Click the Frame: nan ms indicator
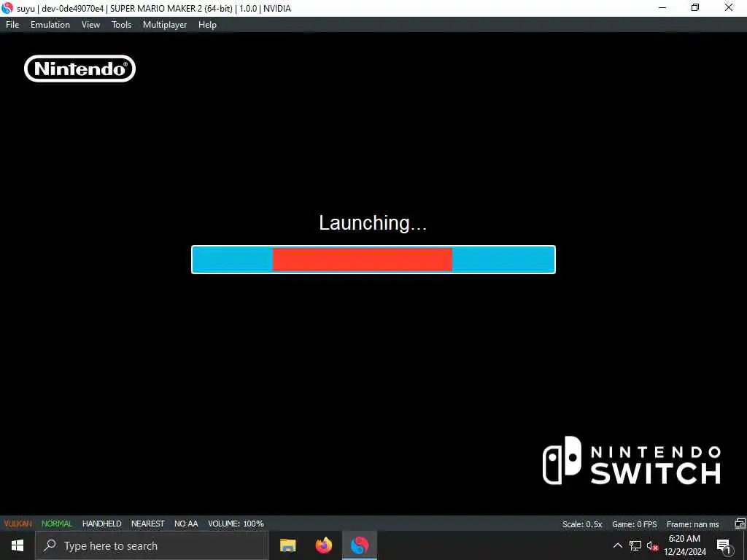This screenshot has height=560, width=747. tap(693, 524)
